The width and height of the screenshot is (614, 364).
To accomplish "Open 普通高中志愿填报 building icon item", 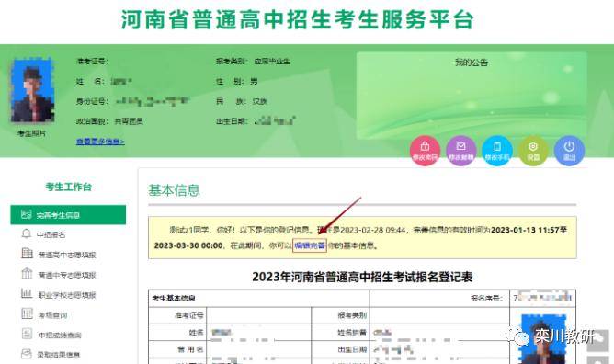I will tap(59, 255).
